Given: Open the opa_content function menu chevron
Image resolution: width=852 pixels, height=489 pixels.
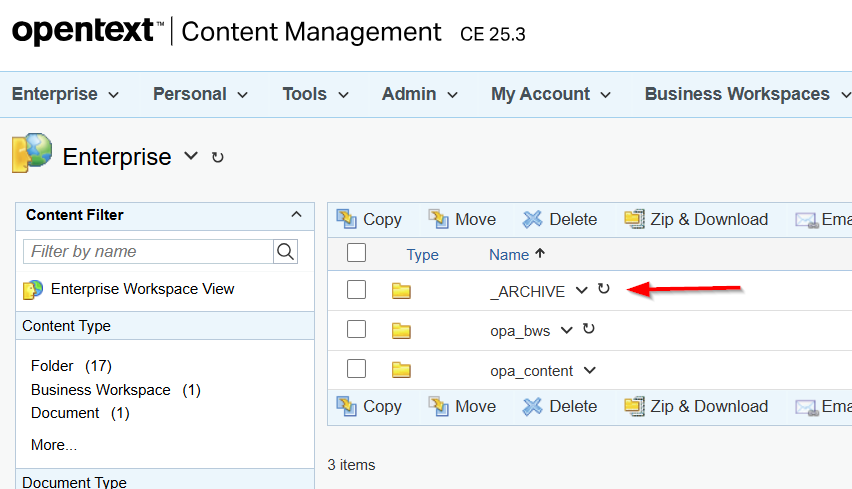Looking at the screenshot, I should pos(590,370).
